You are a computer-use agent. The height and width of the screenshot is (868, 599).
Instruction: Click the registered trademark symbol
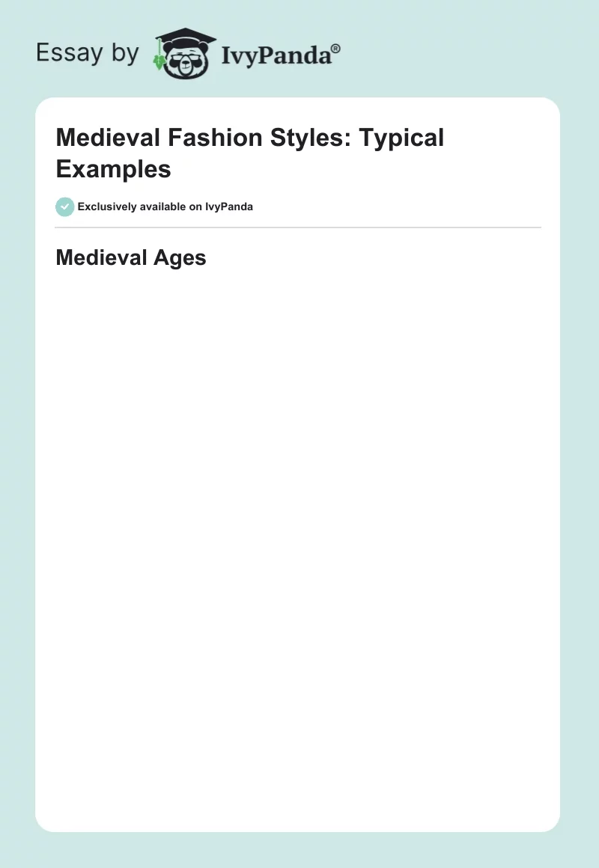(x=335, y=49)
